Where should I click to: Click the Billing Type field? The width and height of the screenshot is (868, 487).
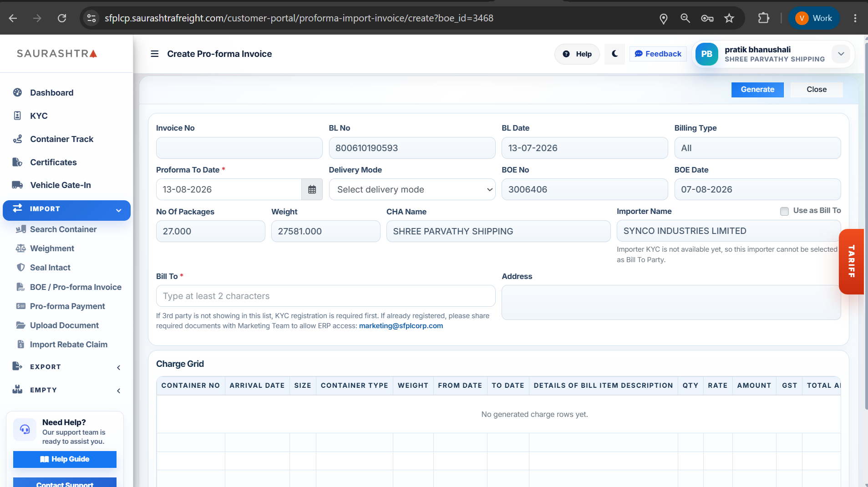tap(757, 148)
